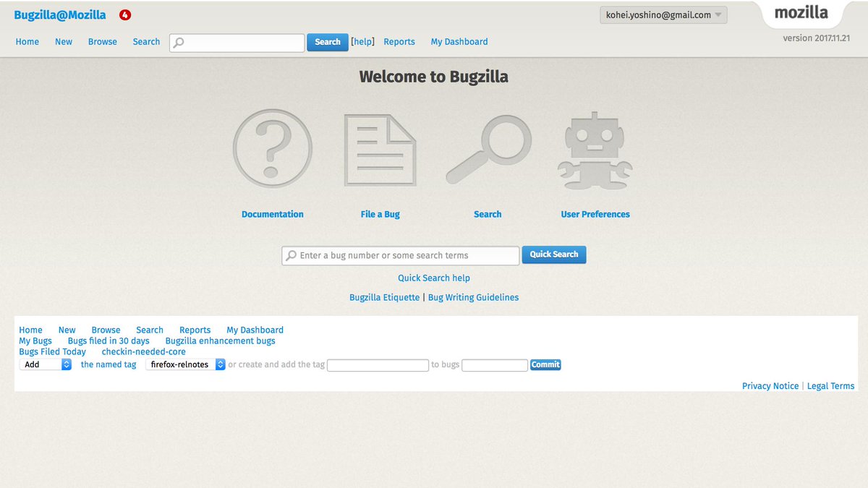Open the Documentation text link

(273, 214)
